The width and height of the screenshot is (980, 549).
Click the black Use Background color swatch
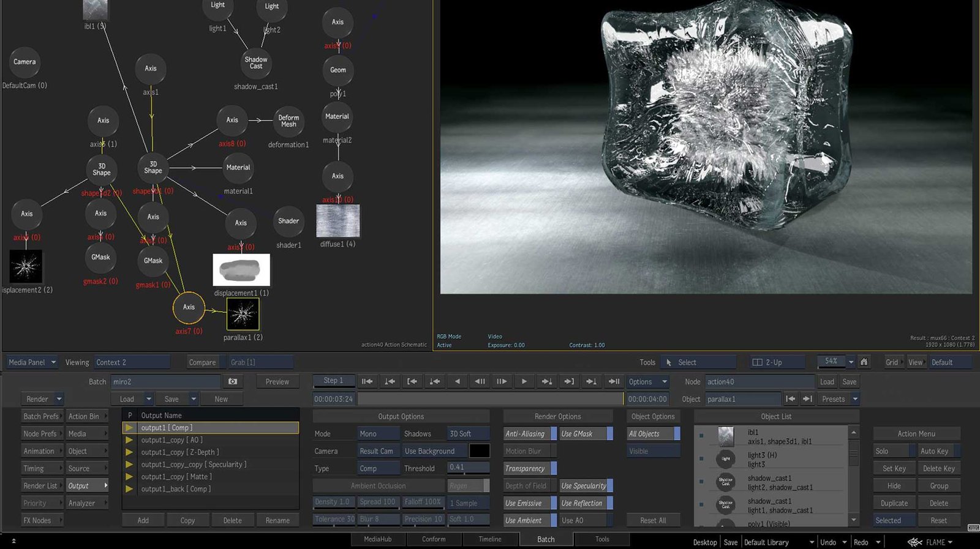(x=479, y=451)
